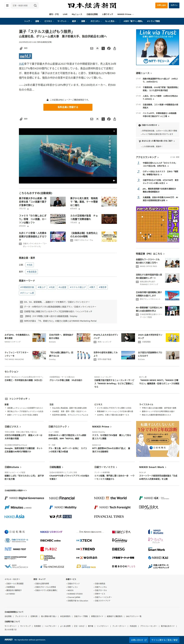Image resolution: width=184 pixels, height=644 pixels.
Task: Open the 速報ニュース section link
Action: click(x=144, y=73)
